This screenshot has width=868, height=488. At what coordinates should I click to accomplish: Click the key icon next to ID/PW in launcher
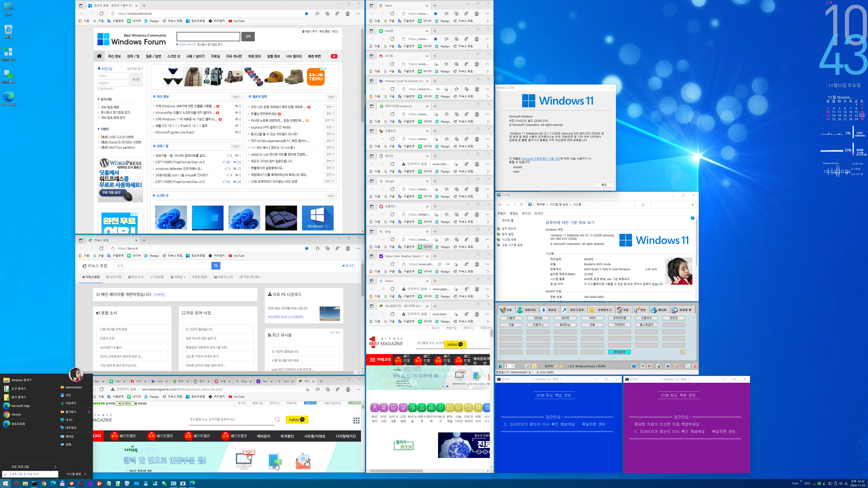point(556,366)
